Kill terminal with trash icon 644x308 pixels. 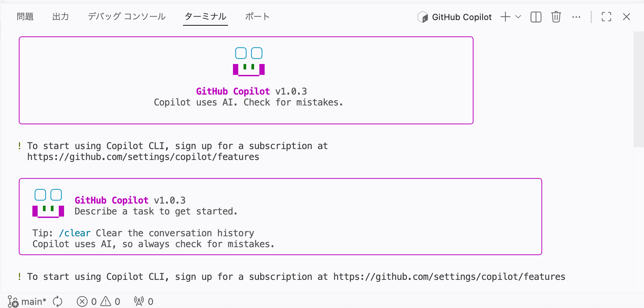pos(556,17)
